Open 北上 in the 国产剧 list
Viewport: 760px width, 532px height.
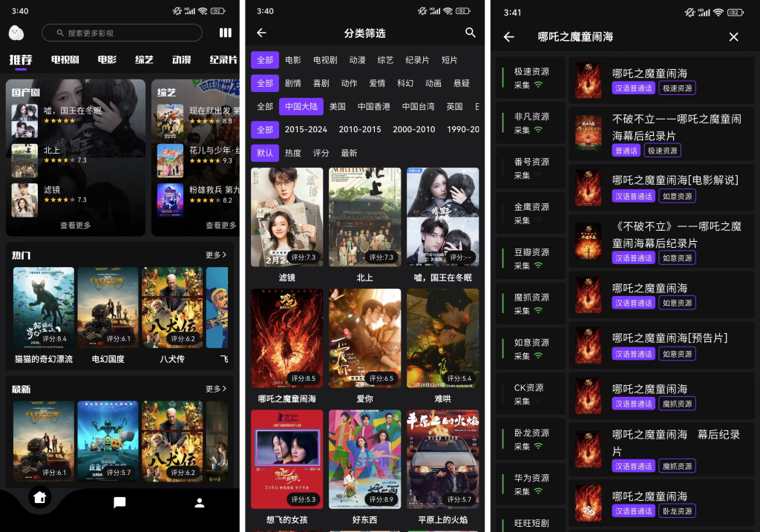tap(50, 160)
